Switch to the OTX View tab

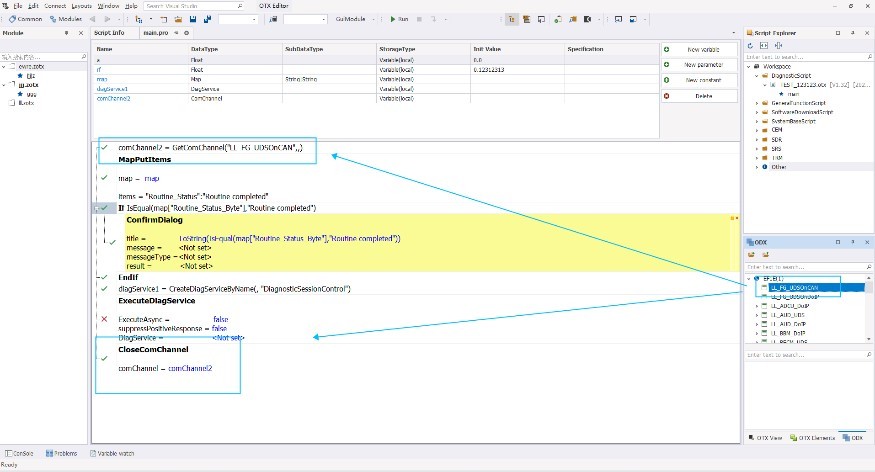765,438
